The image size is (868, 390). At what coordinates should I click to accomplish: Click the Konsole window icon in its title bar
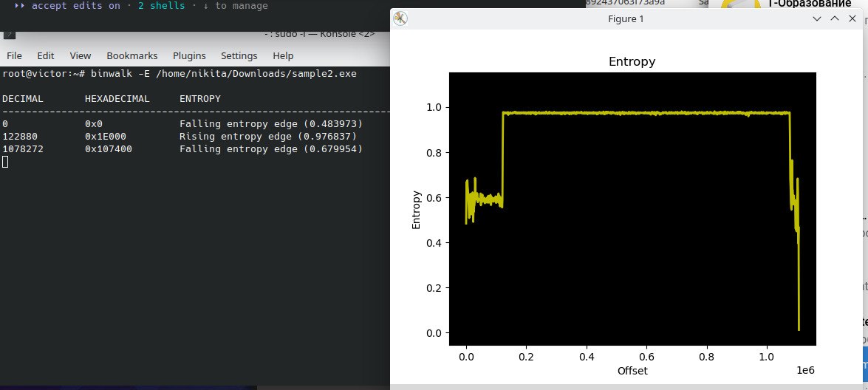click(9, 35)
